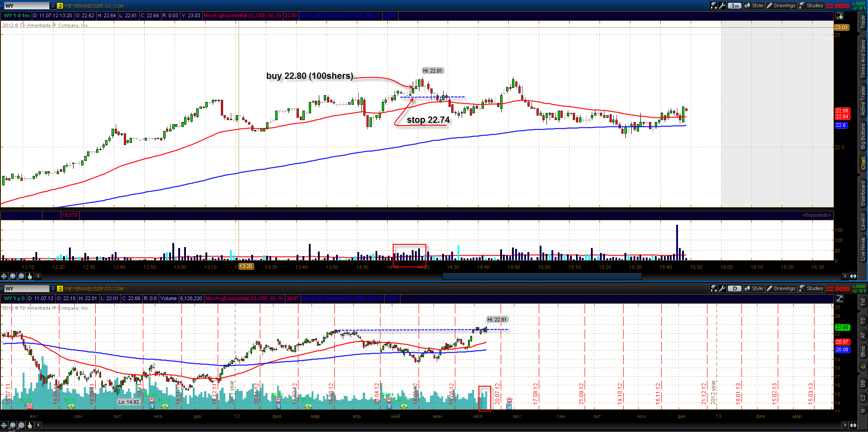Zoom out using upper chart magnifier minus
Viewport: 868px width, 432px height.
[x=21, y=276]
